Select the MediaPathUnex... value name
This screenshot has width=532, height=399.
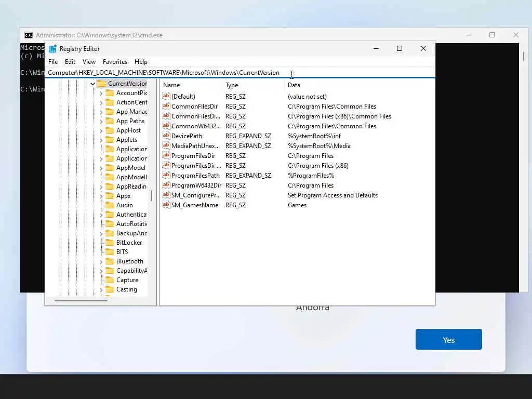click(x=195, y=146)
